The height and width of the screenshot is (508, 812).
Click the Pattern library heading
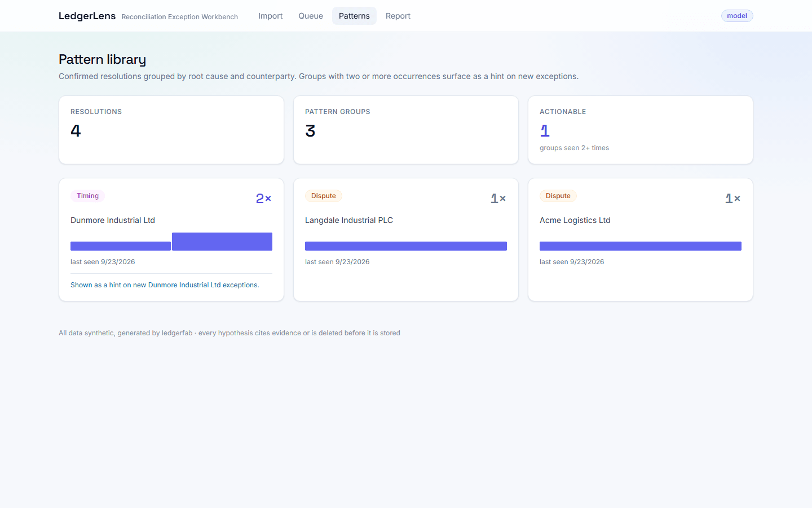point(102,59)
